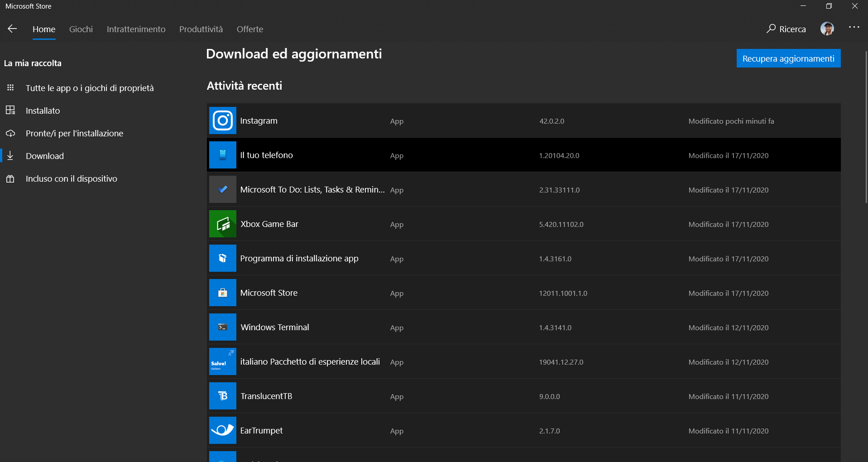Open the user profile avatar
The height and width of the screenshot is (462, 868).
pos(827,29)
